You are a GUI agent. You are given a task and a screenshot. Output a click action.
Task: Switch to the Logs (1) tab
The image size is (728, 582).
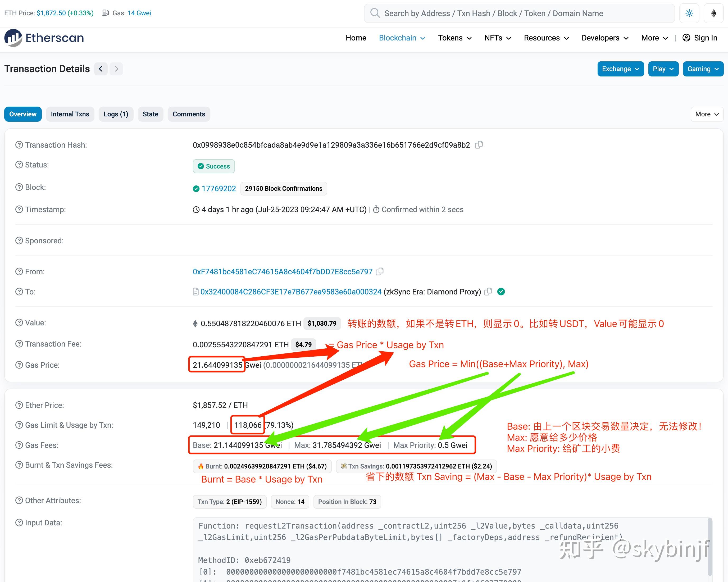click(116, 114)
